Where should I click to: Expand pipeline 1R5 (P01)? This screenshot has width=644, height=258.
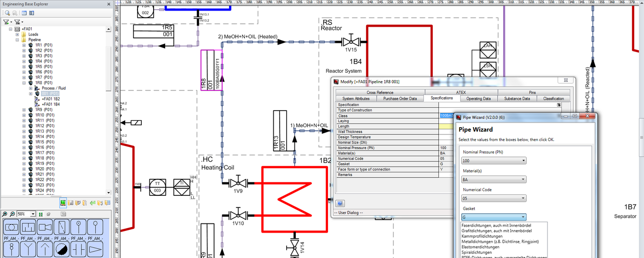24,67
